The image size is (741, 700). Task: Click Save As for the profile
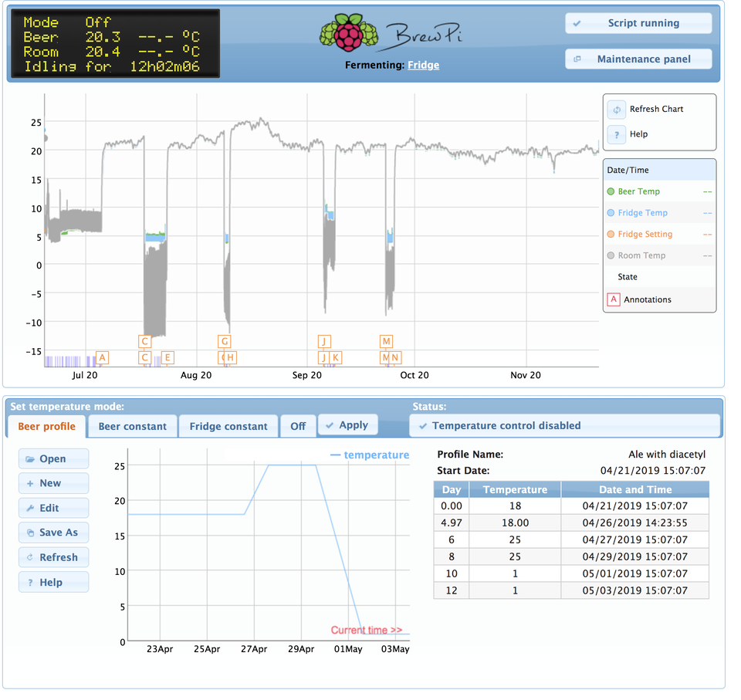(x=54, y=533)
